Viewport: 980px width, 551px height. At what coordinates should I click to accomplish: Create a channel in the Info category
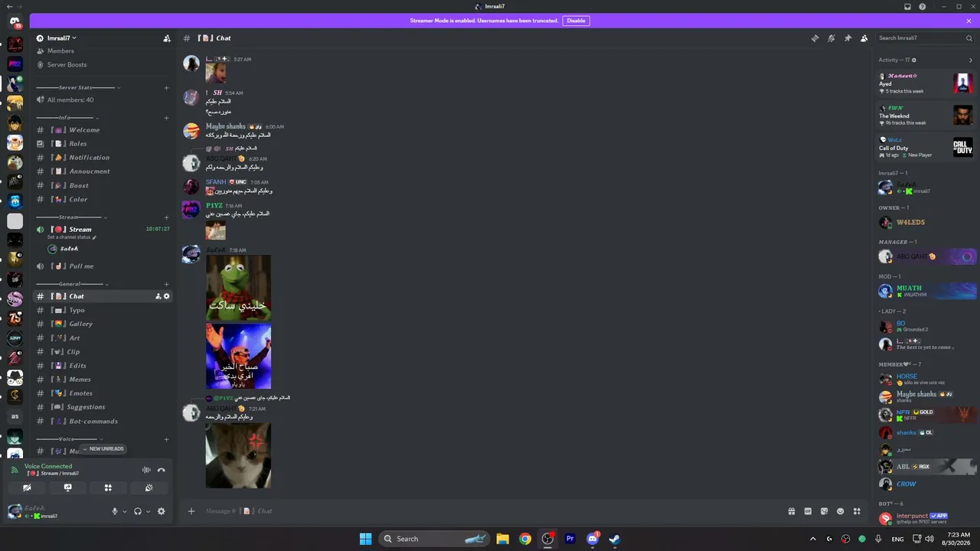pos(166,118)
